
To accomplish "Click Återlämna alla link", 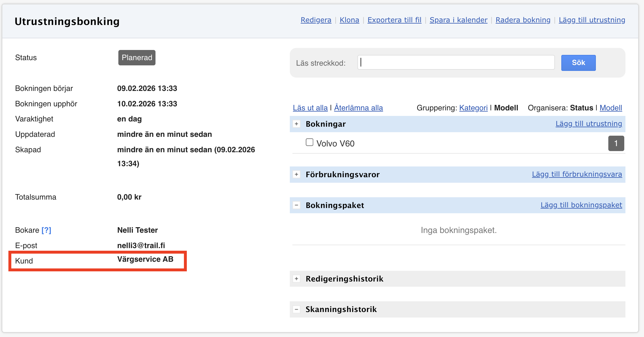I will pos(358,108).
